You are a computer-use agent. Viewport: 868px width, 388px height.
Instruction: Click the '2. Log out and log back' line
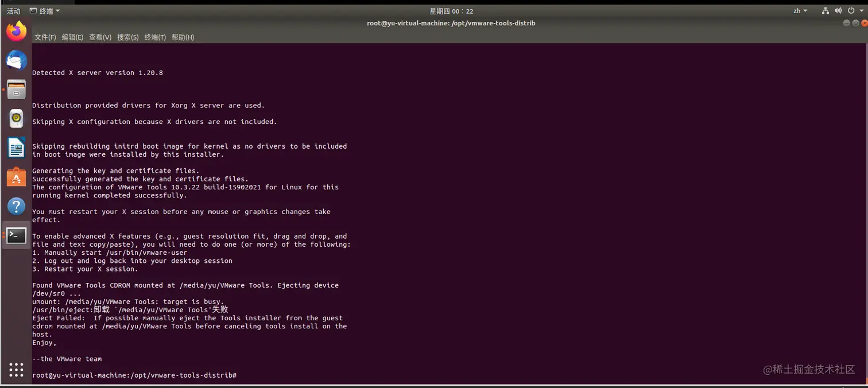coord(133,261)
